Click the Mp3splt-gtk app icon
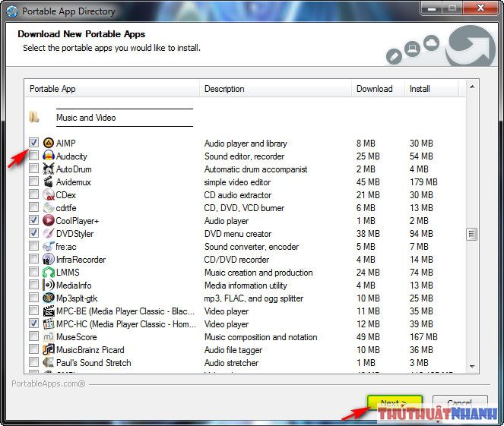 pyautogui.click(x=48, y=298)
